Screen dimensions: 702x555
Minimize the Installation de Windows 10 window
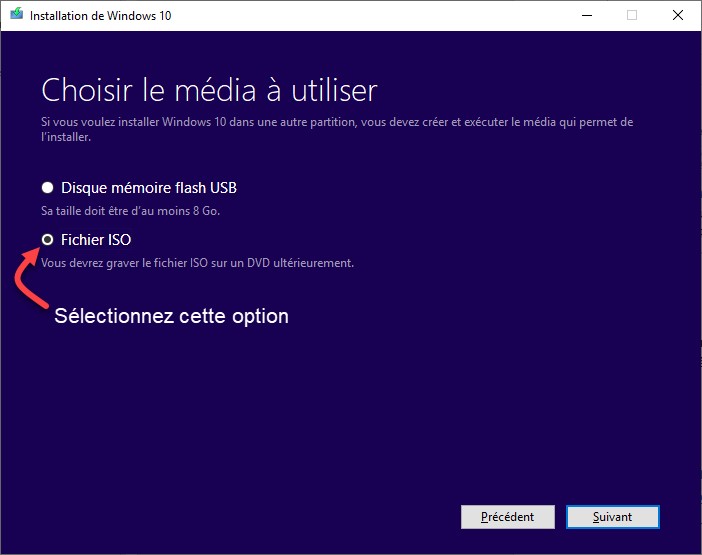click(x=587, y=15)
